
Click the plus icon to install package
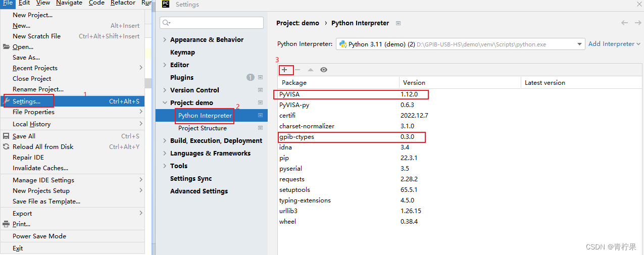(284, 70)
